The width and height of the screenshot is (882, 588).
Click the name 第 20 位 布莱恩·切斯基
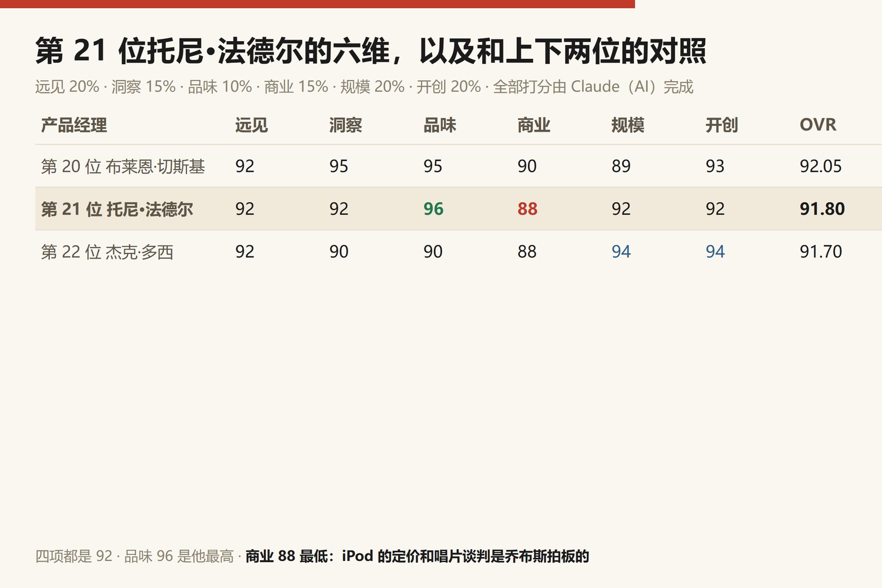coord(123,166)
